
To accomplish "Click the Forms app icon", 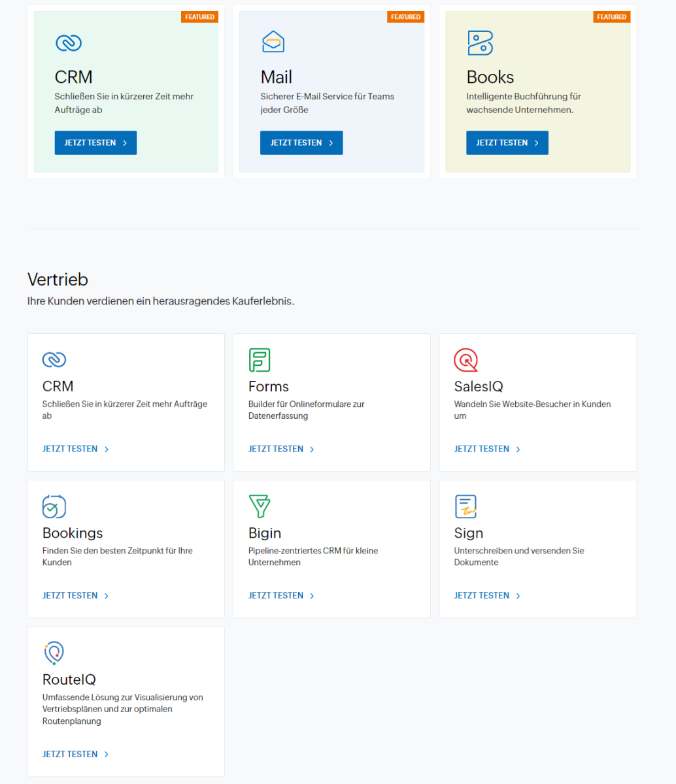I will coord(260,360).
